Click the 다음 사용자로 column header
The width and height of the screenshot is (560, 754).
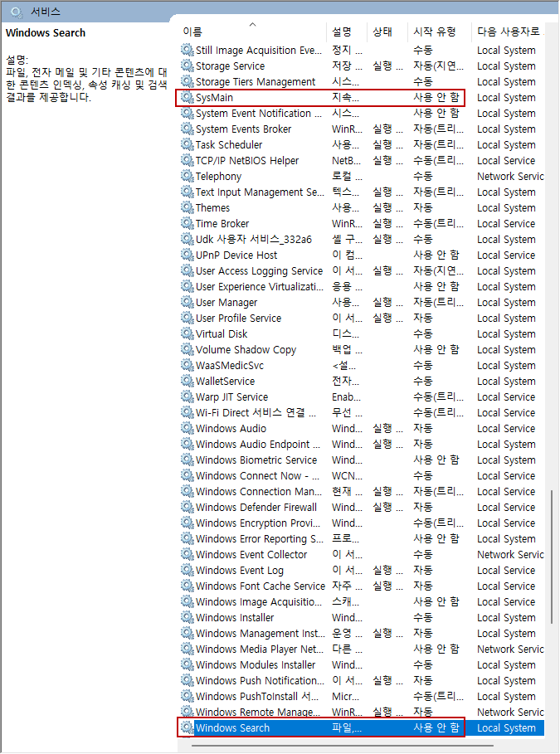coord(508,32)
